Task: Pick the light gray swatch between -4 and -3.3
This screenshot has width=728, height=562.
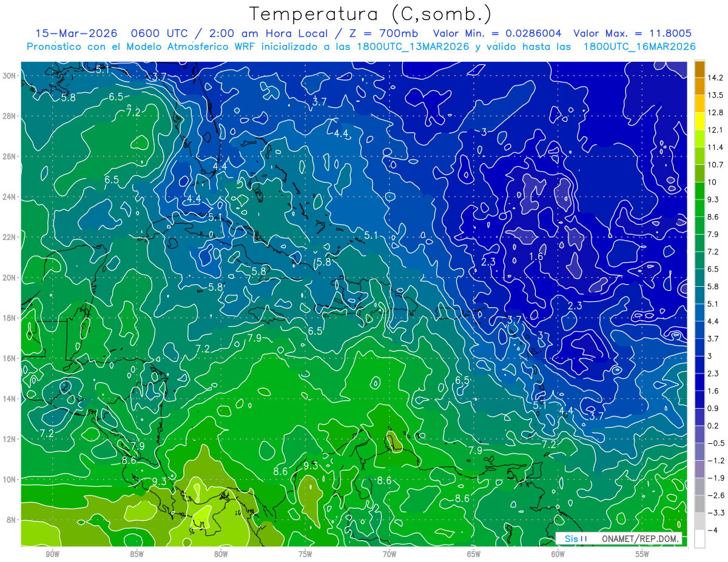Action: point(699,521)
